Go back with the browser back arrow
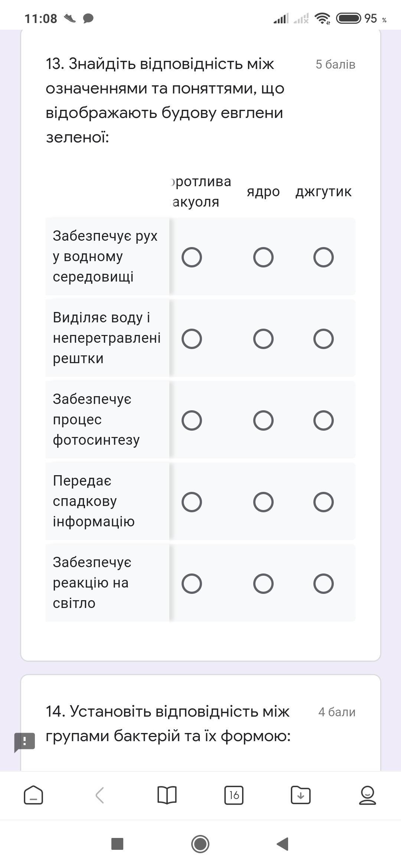401x868 pixels. (x=100, y=795)
